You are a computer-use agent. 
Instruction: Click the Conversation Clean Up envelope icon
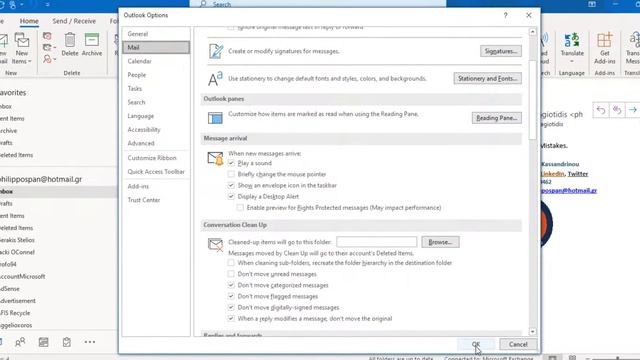click(216, 244)
